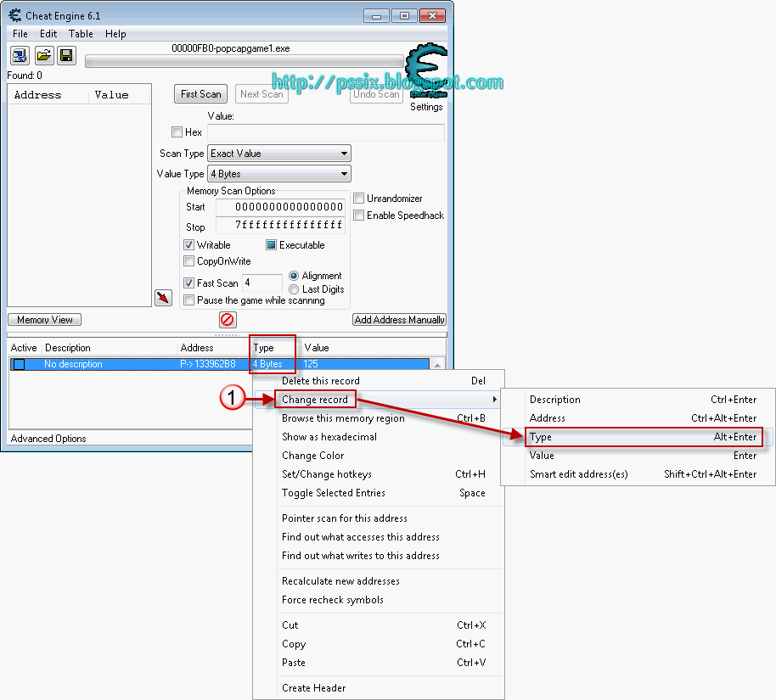Image resolution: width=776 pixels, height=700 pixels.
Task: Click the Stop address input field
Action: pyautogui.click(x=280, y=227)
